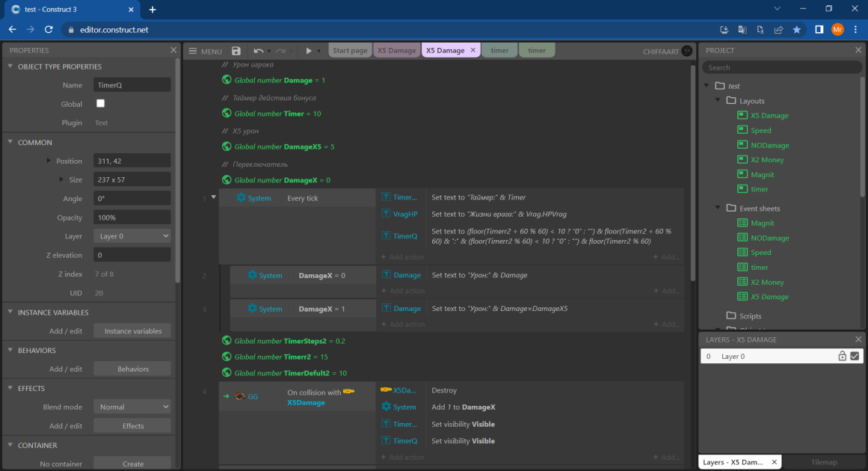The height and width of the screenshot is (471, 868).
Task: Toggle the Global checkbox
Action: (100, 103)
